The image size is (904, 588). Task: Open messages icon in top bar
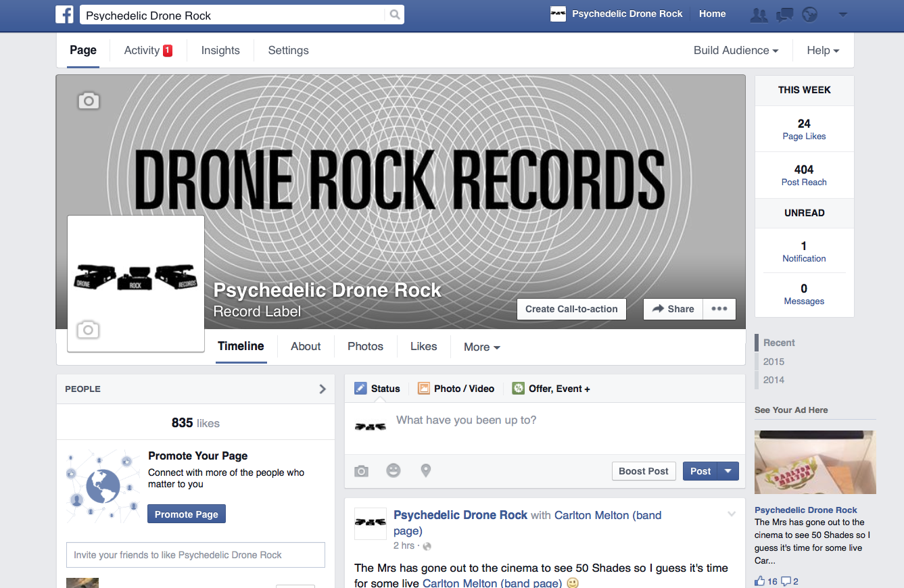(784, 14)
